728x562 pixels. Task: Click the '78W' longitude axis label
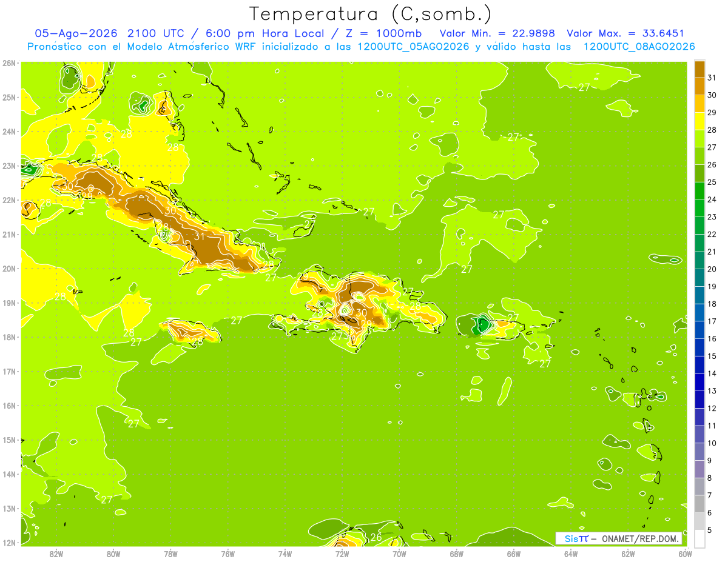pos(170,554)
